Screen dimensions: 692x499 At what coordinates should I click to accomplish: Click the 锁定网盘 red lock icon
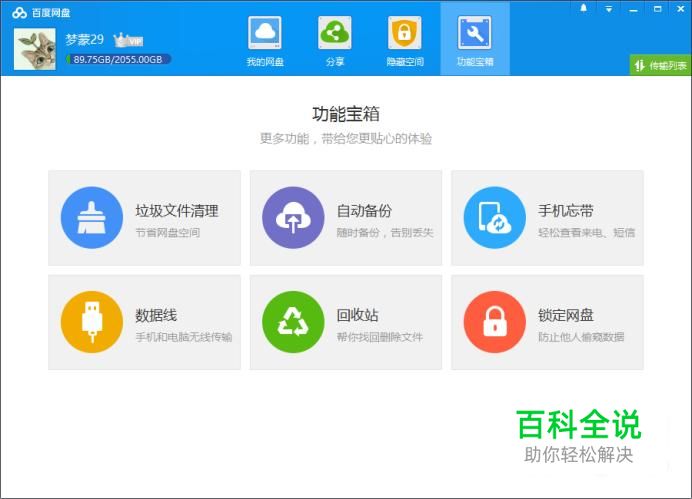tap(495, 322)
